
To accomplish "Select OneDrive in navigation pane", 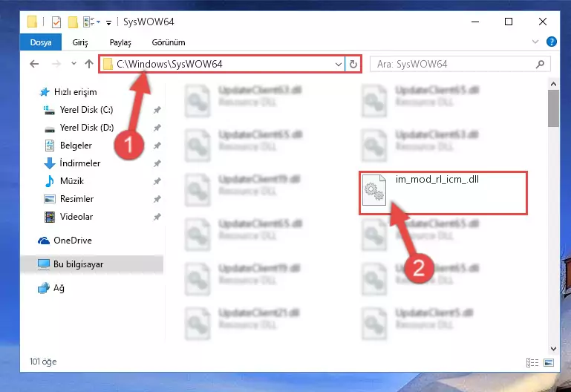I will coord(73,241).
